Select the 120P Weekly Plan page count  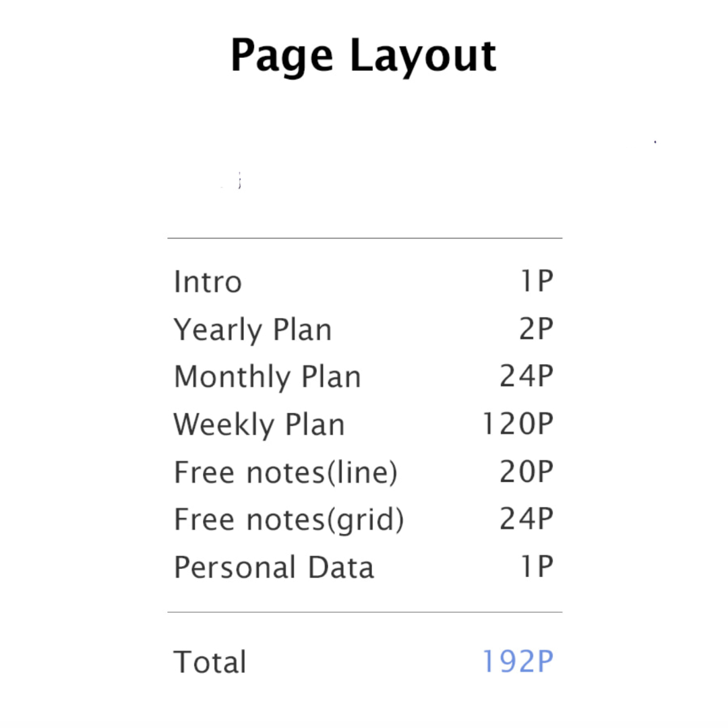517,425
